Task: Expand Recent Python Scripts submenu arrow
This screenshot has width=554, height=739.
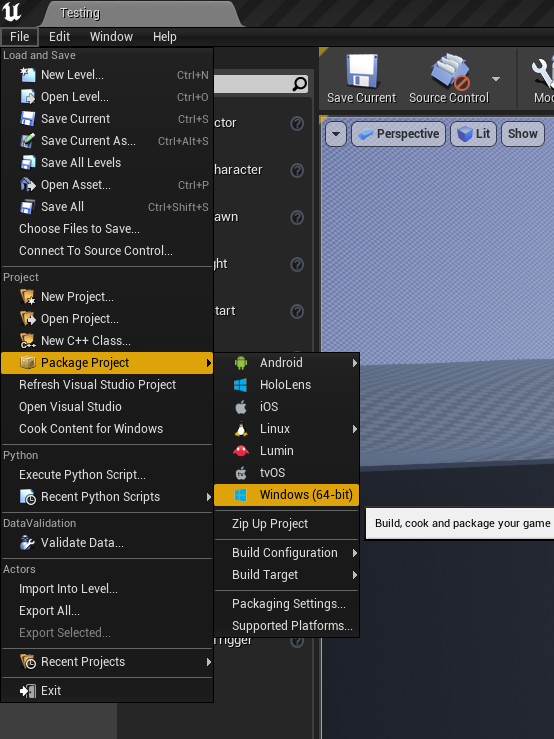Action: (208, 497)
